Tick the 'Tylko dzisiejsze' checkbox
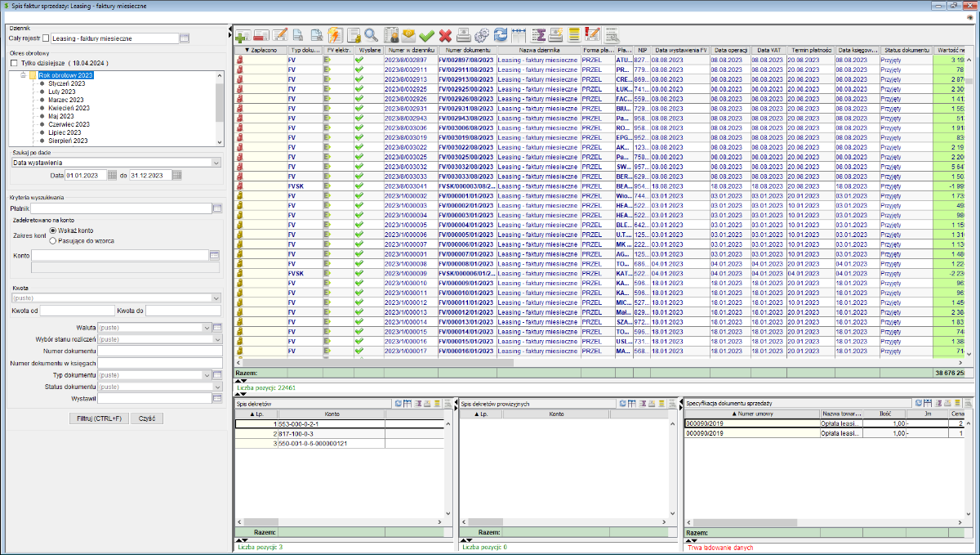The height and width of the screenshot is (555, 980). pyautogui.click(x=14, y=63)
